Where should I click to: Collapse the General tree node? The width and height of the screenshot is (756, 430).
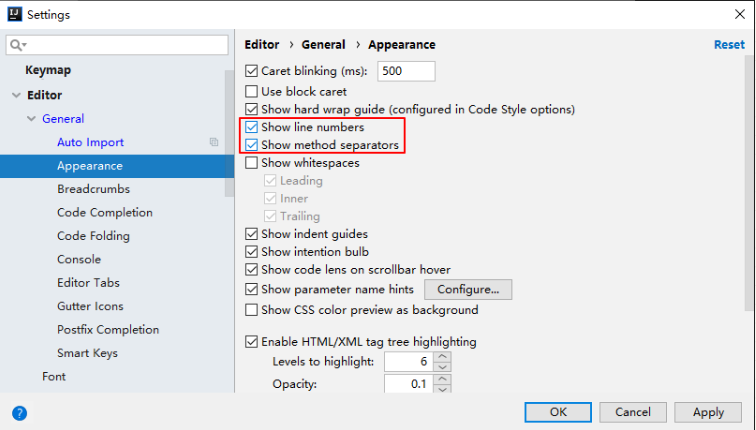click(x=32, y=119)
